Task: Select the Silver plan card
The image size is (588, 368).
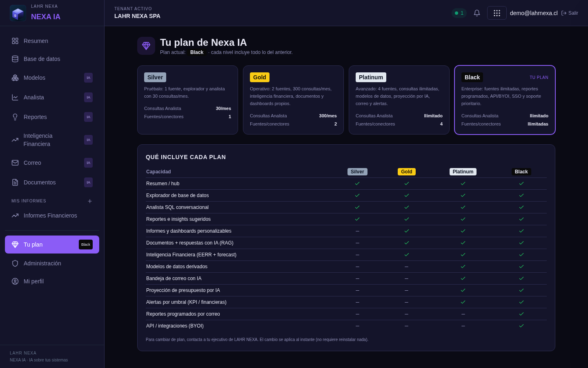Action: tap(187, 100)
